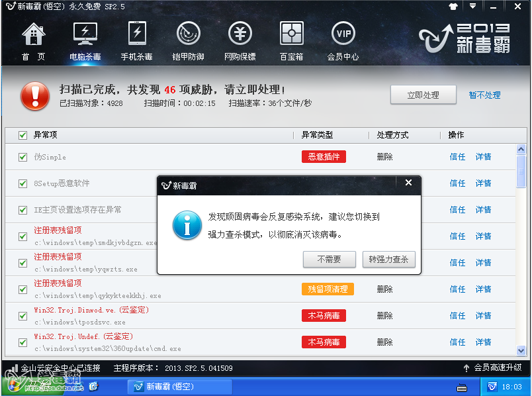Uncheck checkbox for Win32.Troj.Dinwod.ve row

coord(22,316)
